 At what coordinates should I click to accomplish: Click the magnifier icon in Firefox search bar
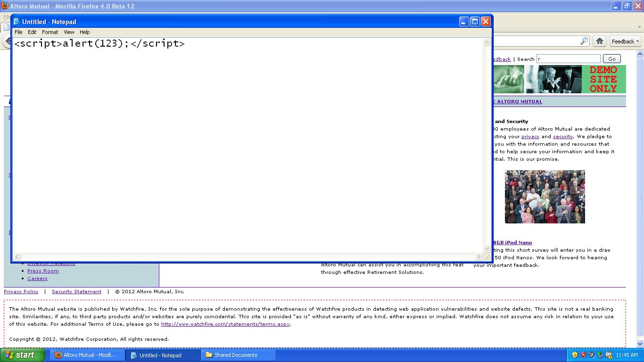pos(584,41)
